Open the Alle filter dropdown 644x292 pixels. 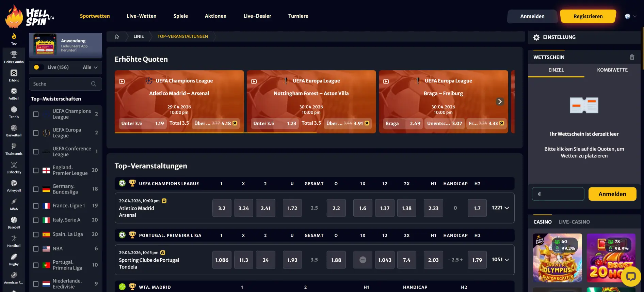click(90, 67)
